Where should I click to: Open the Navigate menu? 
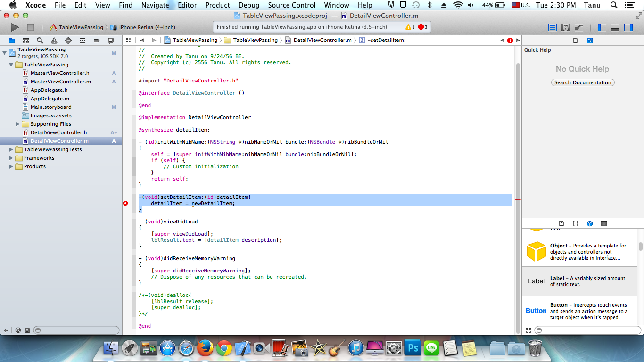pyautogui.click(x=155, y=5)
